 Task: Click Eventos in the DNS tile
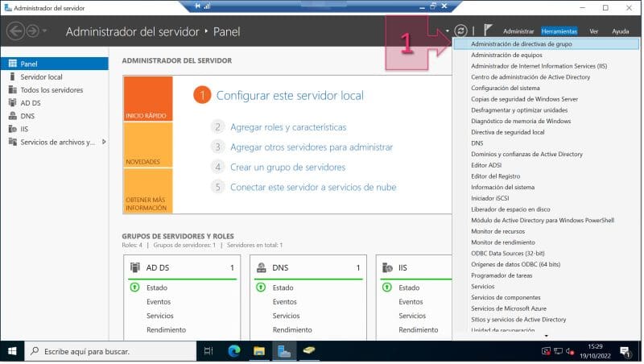coord(285,301)
